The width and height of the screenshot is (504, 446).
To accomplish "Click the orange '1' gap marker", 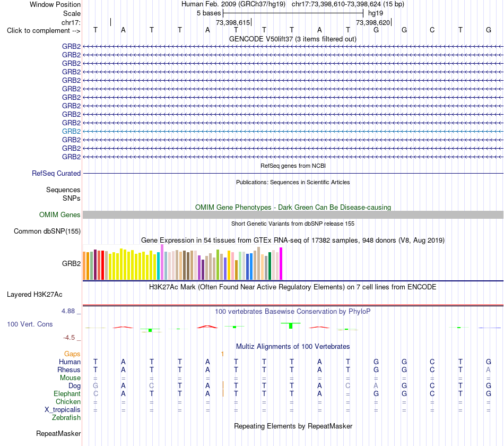I will click(x=222, y=354).
